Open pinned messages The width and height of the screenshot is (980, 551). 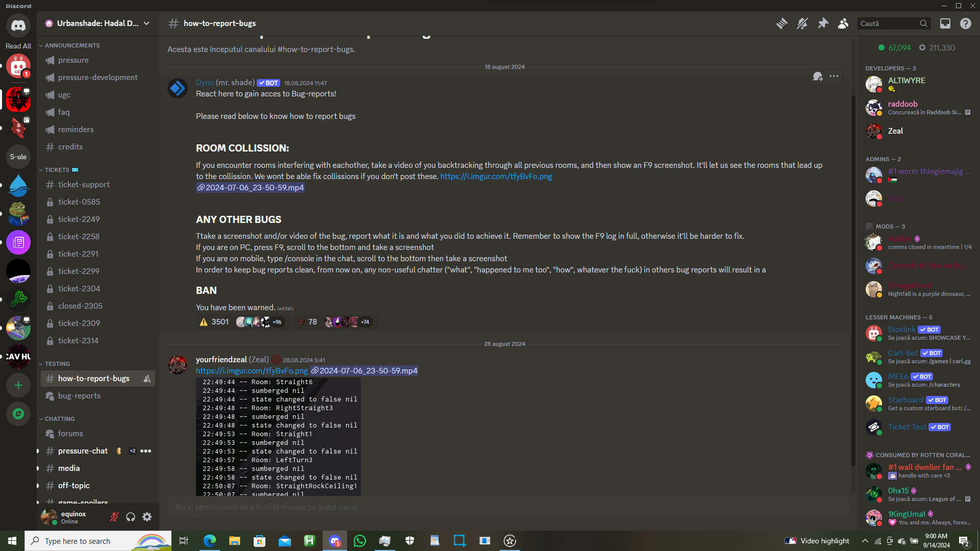tap(823, 23)
